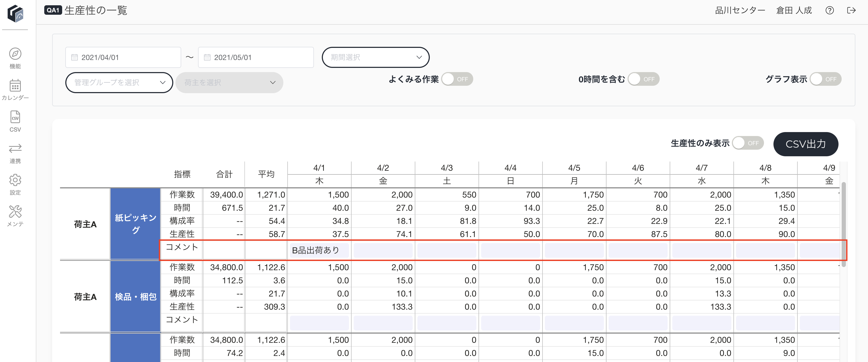
Task: Click the 構成率 value 93.3
Action: (x=532, y=221)
